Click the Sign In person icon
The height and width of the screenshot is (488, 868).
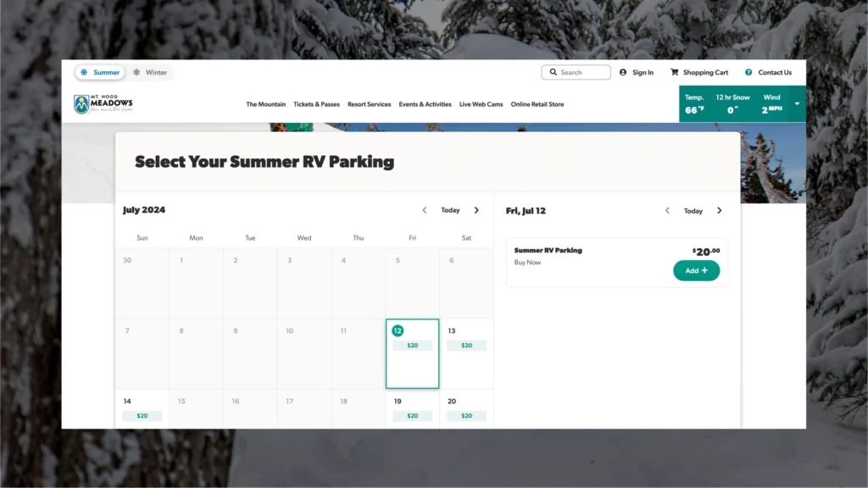coord(621,71)
